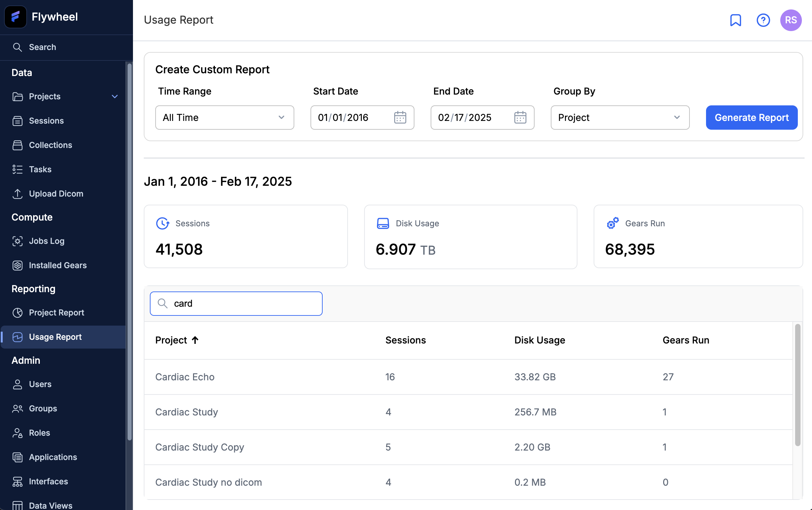This screenshot has width=812, height=510.
Task: Click the End Date input field
Action: pyautogui.click(x=482, y=118)
